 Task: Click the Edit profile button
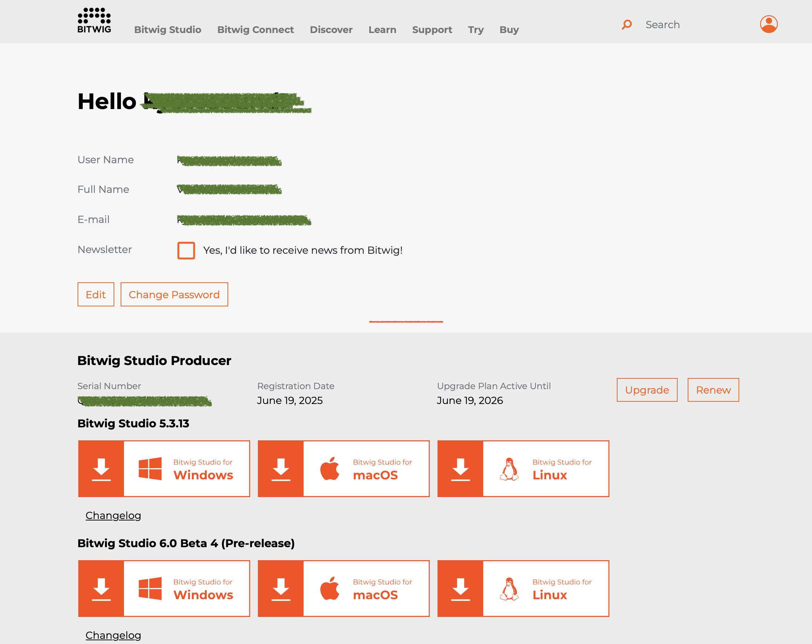96,294
